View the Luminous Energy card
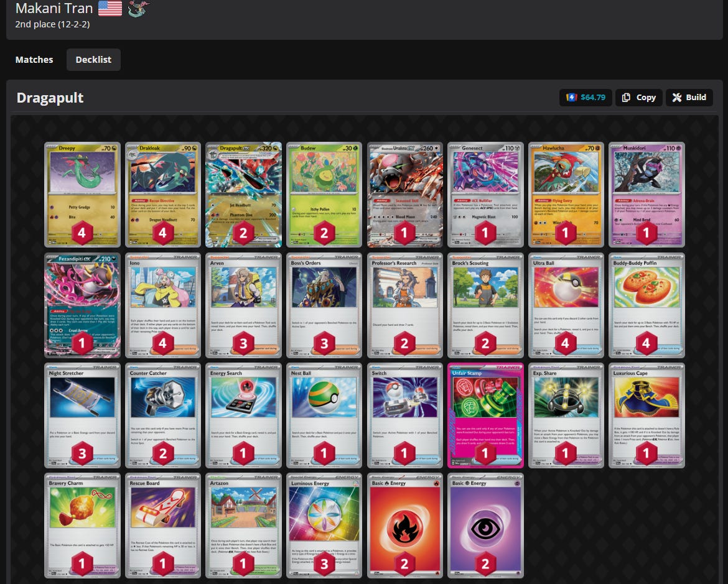Viewport: 728px width, 584px height. click(x=324, y=526)
